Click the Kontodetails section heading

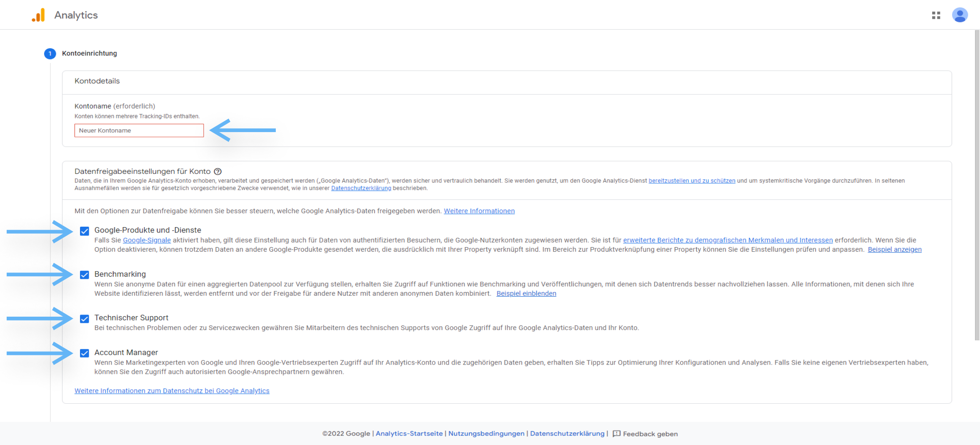[x=97, y=81]
